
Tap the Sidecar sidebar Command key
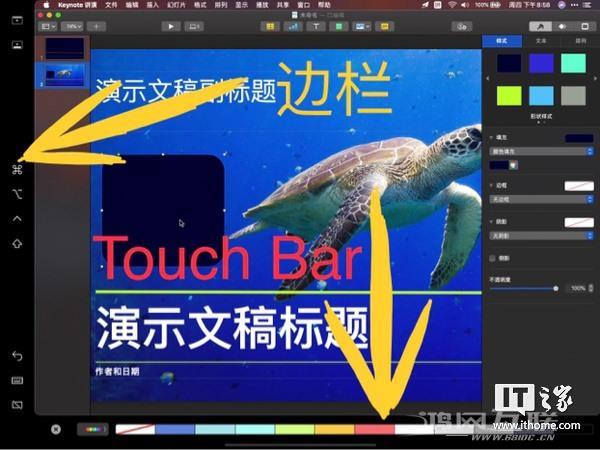[x=17, y=169]
